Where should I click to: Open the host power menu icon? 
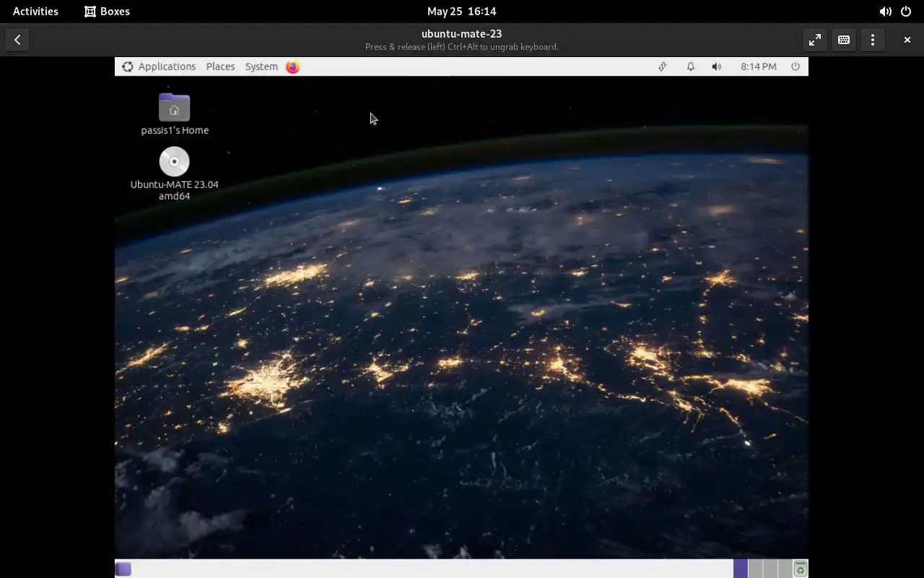(906, 12)
